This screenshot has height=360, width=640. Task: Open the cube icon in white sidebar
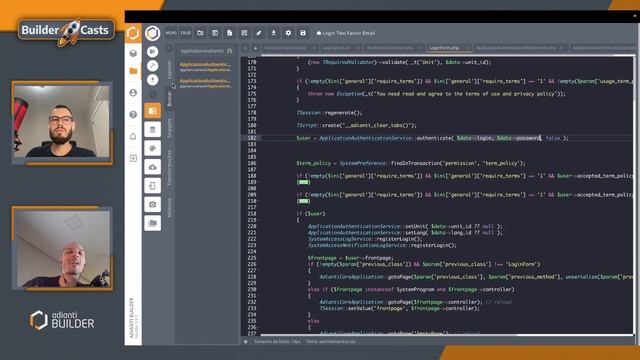133,53
